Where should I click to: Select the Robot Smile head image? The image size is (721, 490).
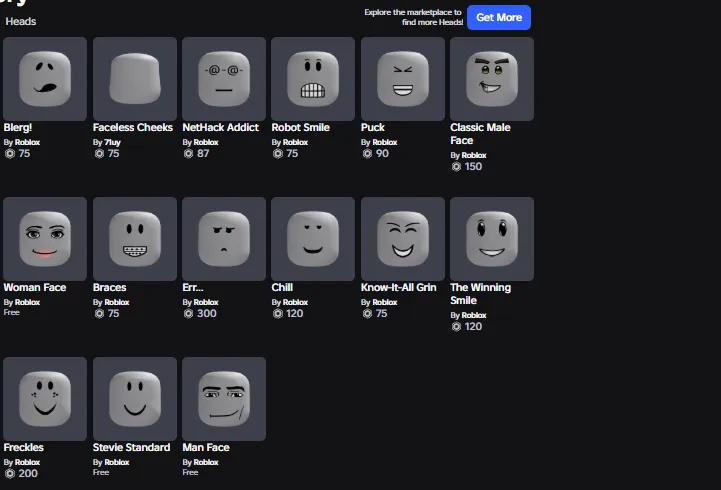(x=313, y=79)
